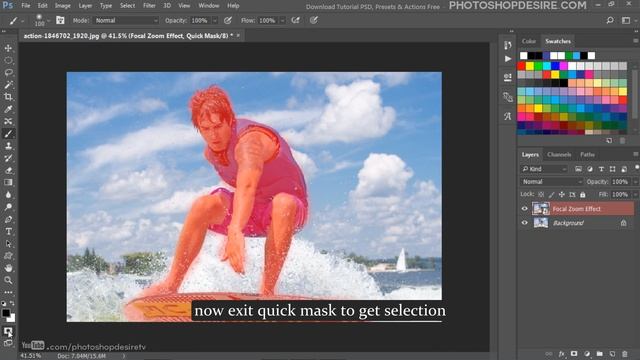This screenshot has height=360, width=640.
Task: Select the Magic Wand tool
Action: click(8, 85)
